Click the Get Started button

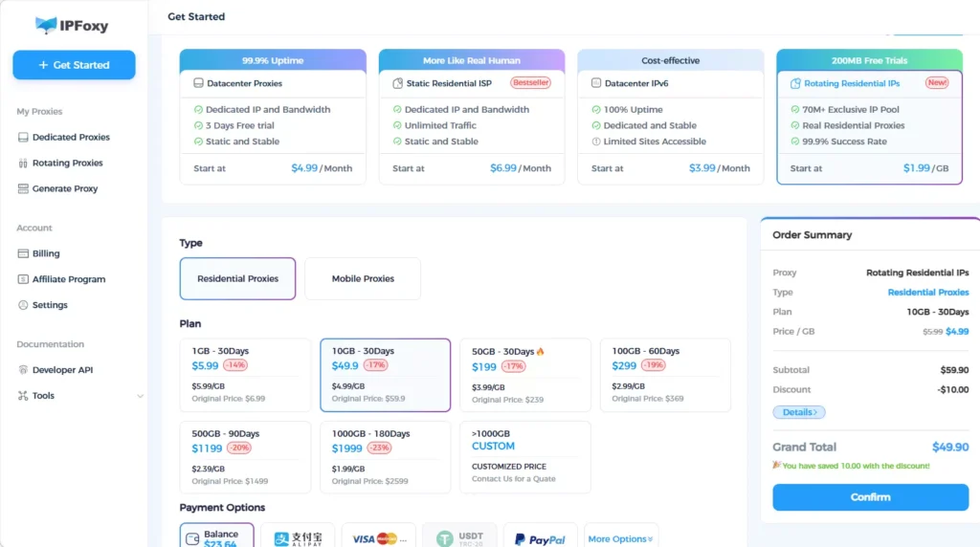(x=74, y=65)
